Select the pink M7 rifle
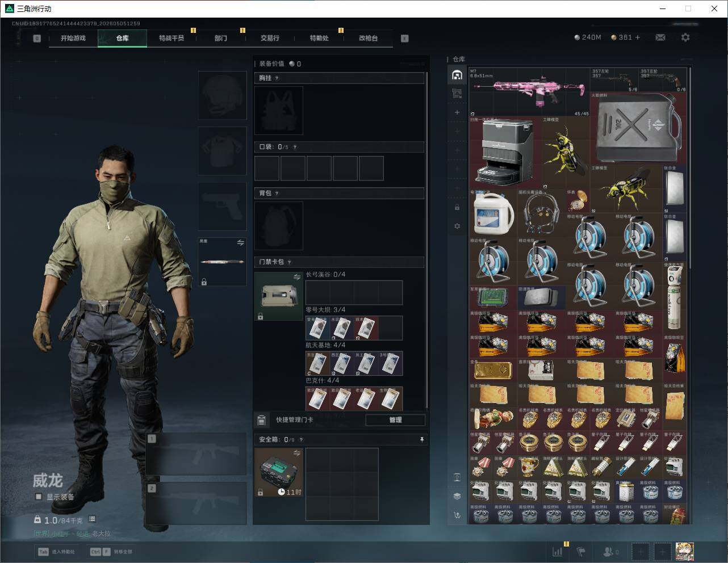The height and width of the screenshot is (563, 728). pos(530,92)
